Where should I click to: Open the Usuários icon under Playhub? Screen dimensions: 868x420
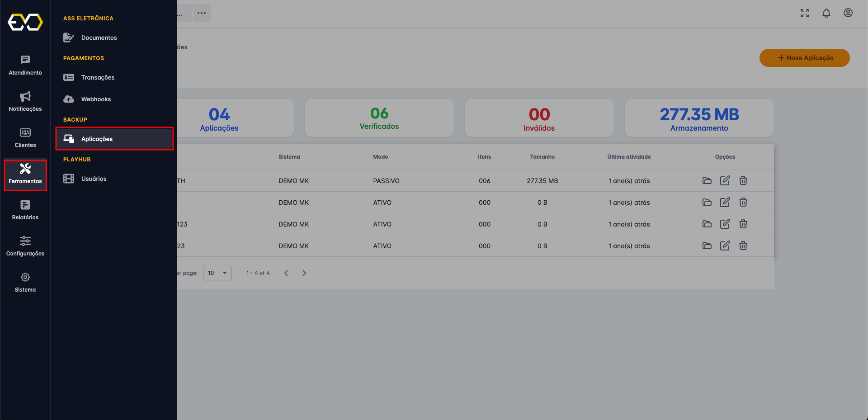69,179
